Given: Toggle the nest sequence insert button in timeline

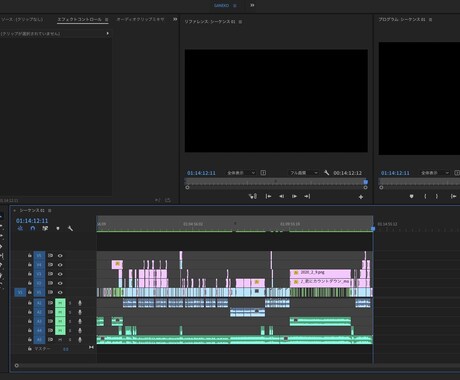Looking at the screenshot, I should click(x=20, y=228).
